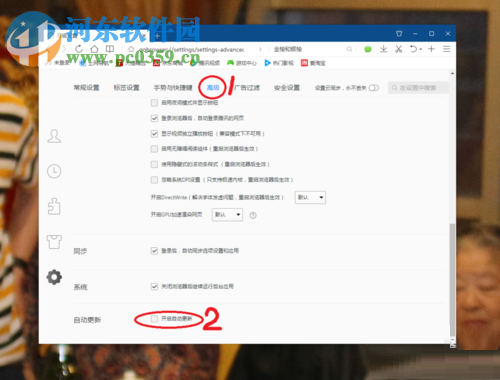The height and width of the screenshot is (380, 500).
Task: Switch to the 手势与快捷键 tab
Action: [x=173, y=88]
